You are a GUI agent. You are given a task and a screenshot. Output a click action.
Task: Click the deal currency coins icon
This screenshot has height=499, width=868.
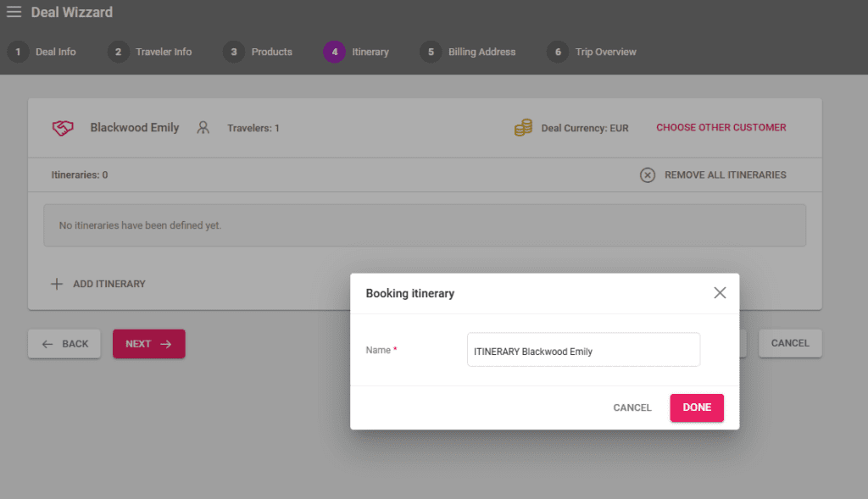click(x=523, y=128)
